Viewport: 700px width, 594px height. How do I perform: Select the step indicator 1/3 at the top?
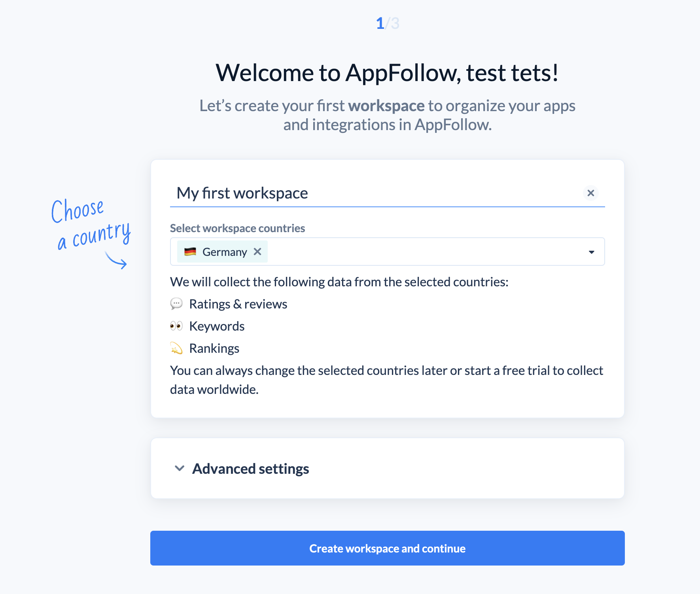387,24
